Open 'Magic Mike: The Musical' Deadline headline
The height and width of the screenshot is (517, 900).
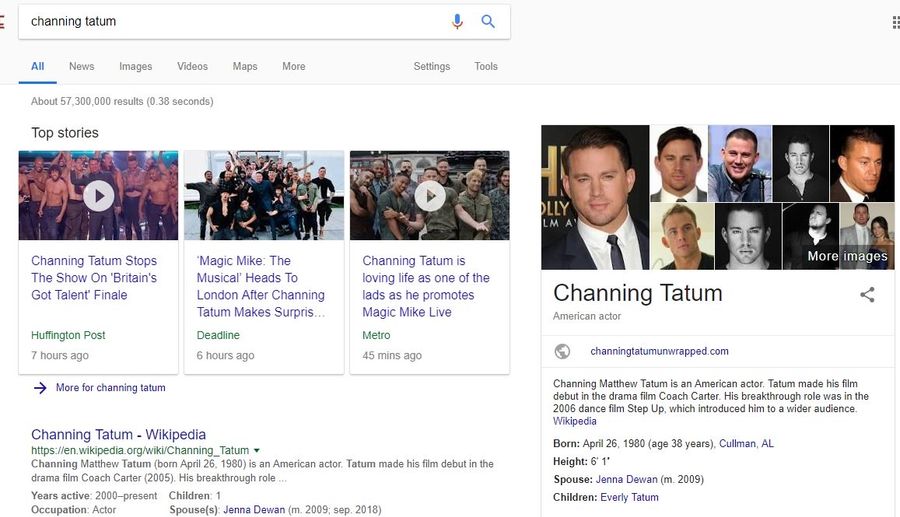pos(261,286)
